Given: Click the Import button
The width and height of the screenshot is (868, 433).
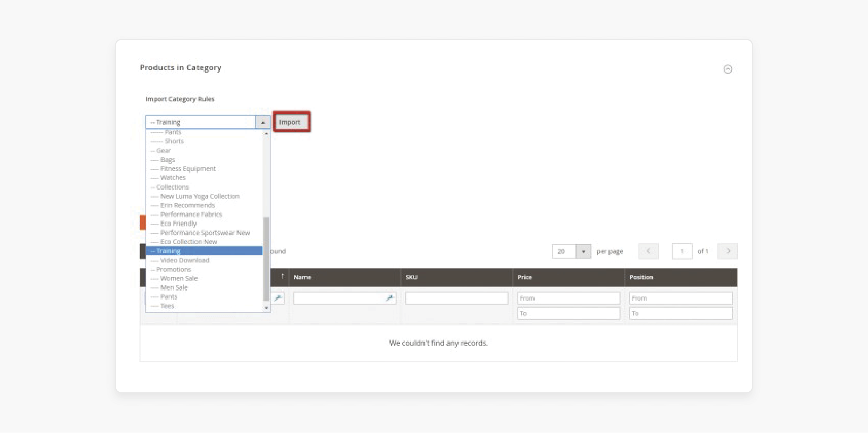Looking at the screenshot, I should (x=291, y=122).
